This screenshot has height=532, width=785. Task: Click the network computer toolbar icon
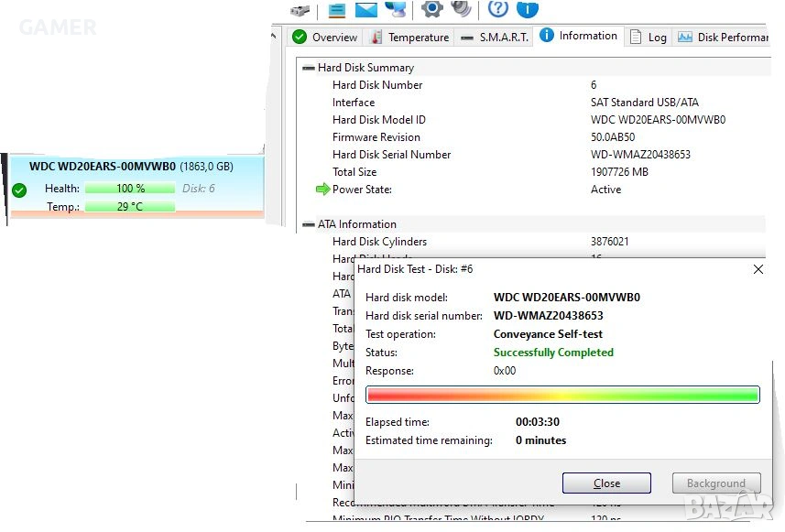(396, 9)
